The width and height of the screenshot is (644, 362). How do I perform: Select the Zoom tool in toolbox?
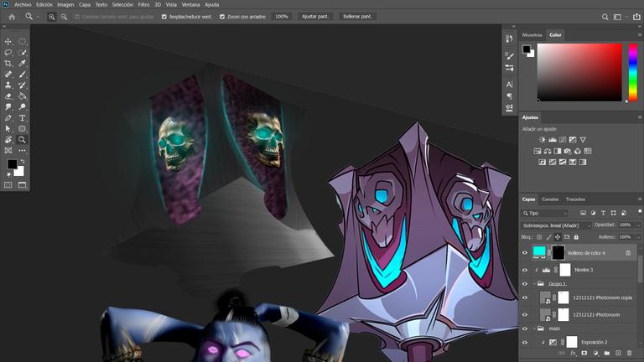tap(22, 140)
